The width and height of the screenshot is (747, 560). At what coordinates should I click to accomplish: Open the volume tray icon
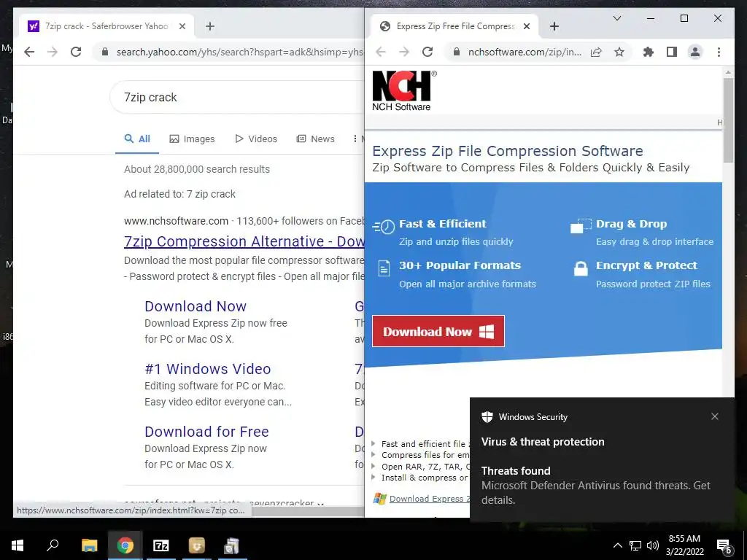click(x=653, y=545)
